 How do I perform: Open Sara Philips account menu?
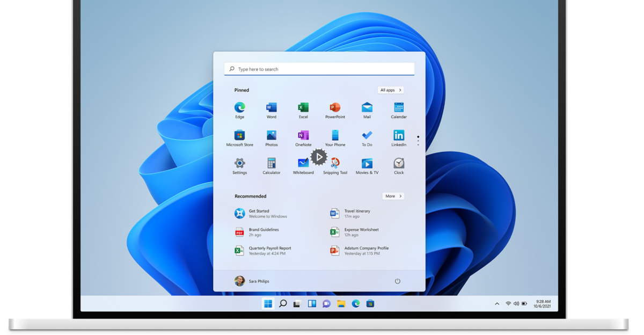pos(252,281)
